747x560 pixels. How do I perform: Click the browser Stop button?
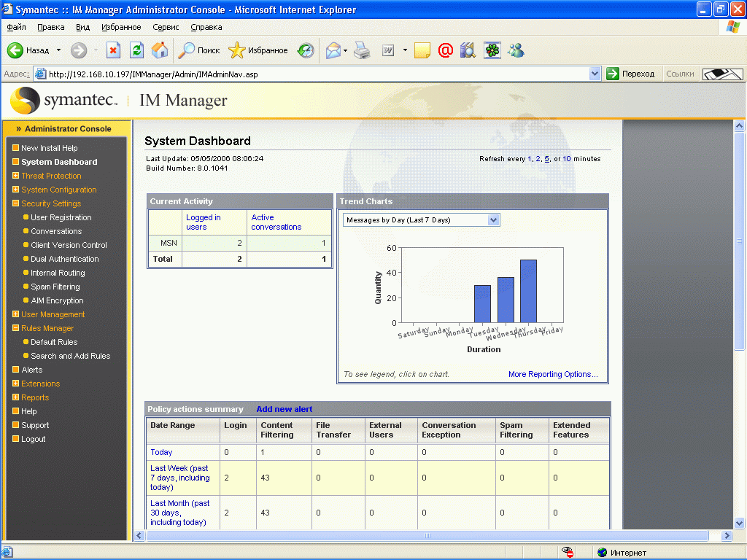coord(113,50)
